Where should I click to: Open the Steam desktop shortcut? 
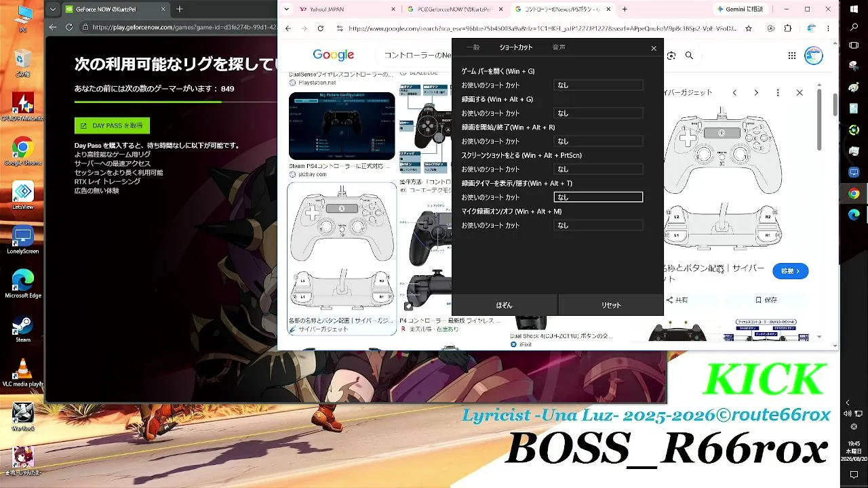22,328
